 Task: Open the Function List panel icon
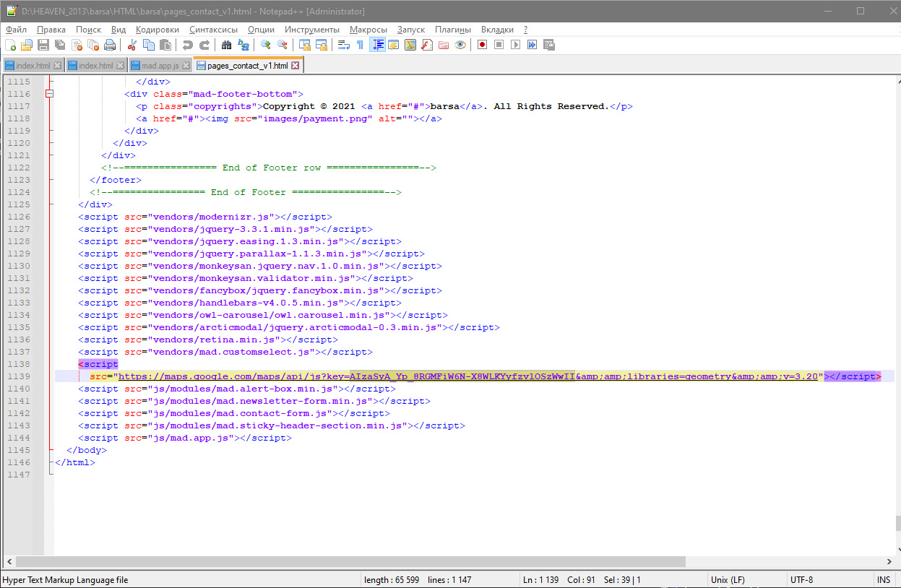(426, 45)
